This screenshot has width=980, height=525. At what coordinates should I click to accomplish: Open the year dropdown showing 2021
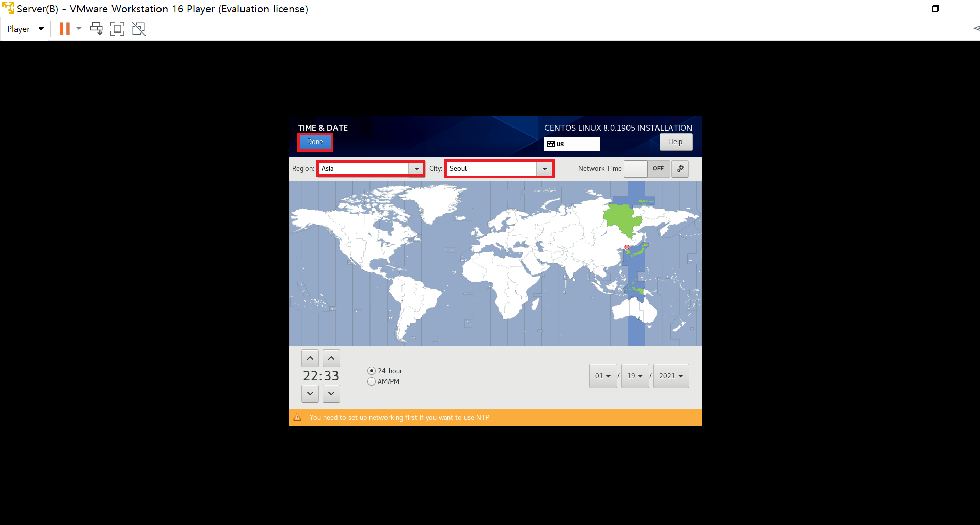point(671,376)
